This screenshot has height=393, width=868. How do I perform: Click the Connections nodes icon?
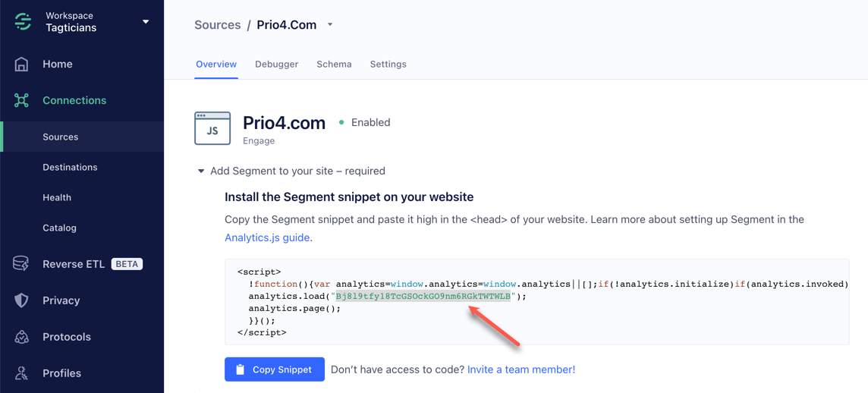(x=21, y=100)
